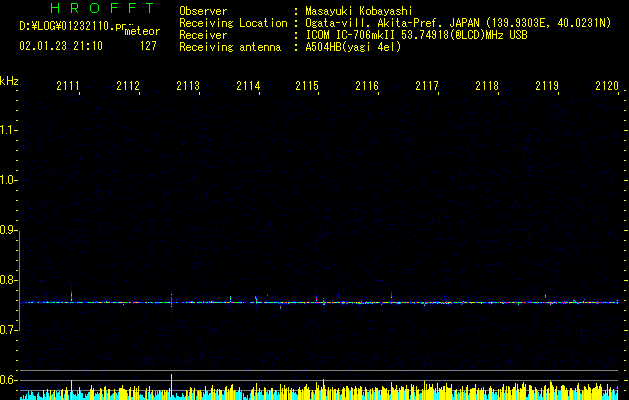
Task: Click the HROFFT title text
Action: tap(102, 8)
